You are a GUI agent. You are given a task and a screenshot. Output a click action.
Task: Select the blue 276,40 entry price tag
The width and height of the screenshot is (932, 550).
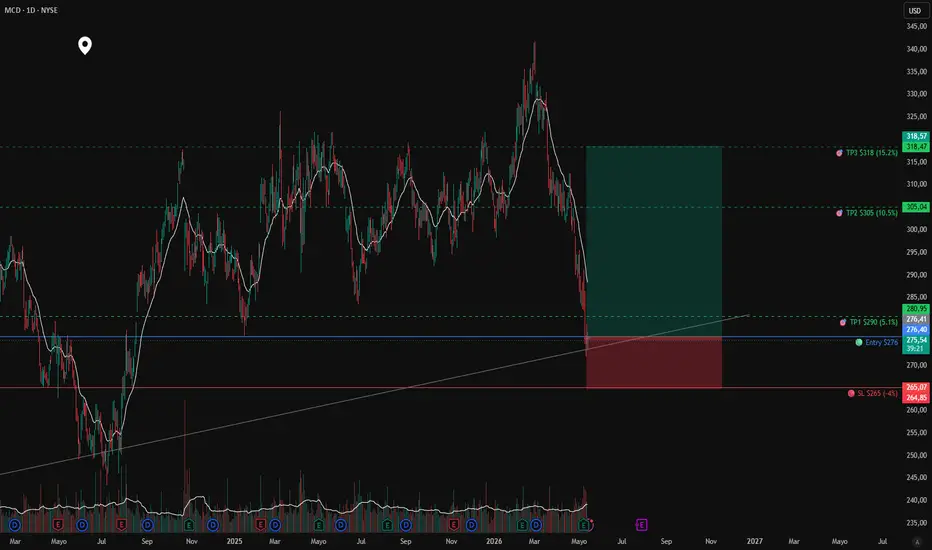[916, 329]
